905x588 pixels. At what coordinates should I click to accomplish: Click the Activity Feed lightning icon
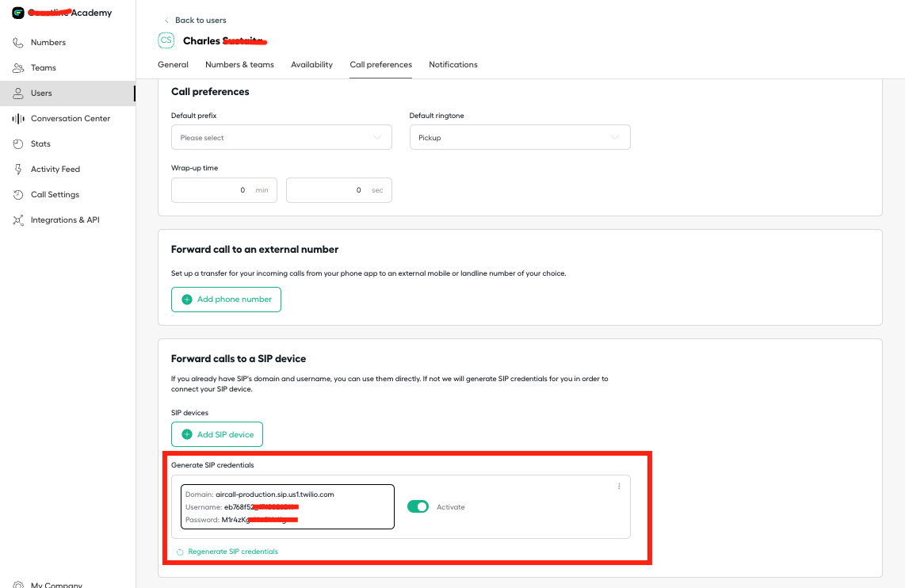[18, 170]
